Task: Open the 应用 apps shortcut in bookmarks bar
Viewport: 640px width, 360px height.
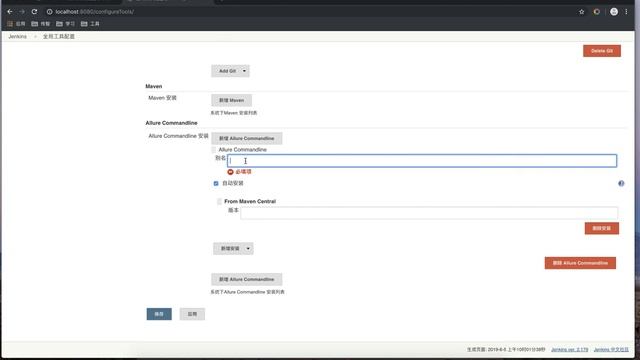Action: point(16,24)
